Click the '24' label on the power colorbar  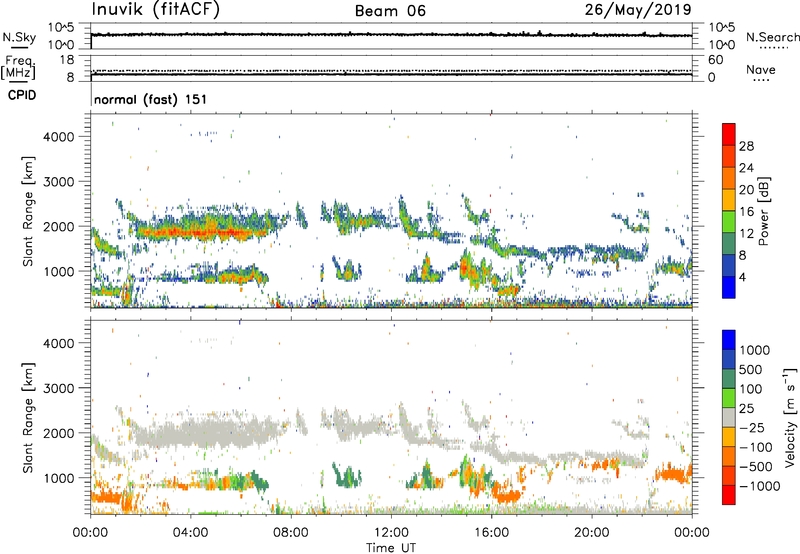click(746, 168)
